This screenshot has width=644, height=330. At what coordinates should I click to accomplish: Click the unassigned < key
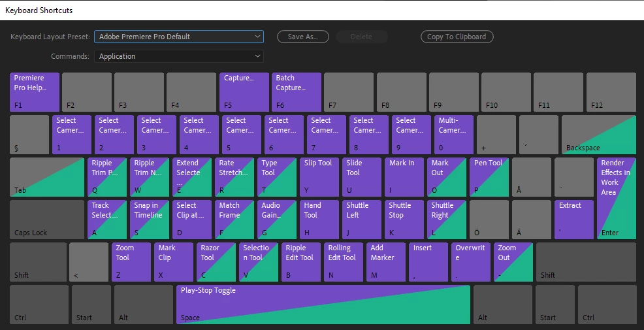pyautogui.click(x=89, y=262)
